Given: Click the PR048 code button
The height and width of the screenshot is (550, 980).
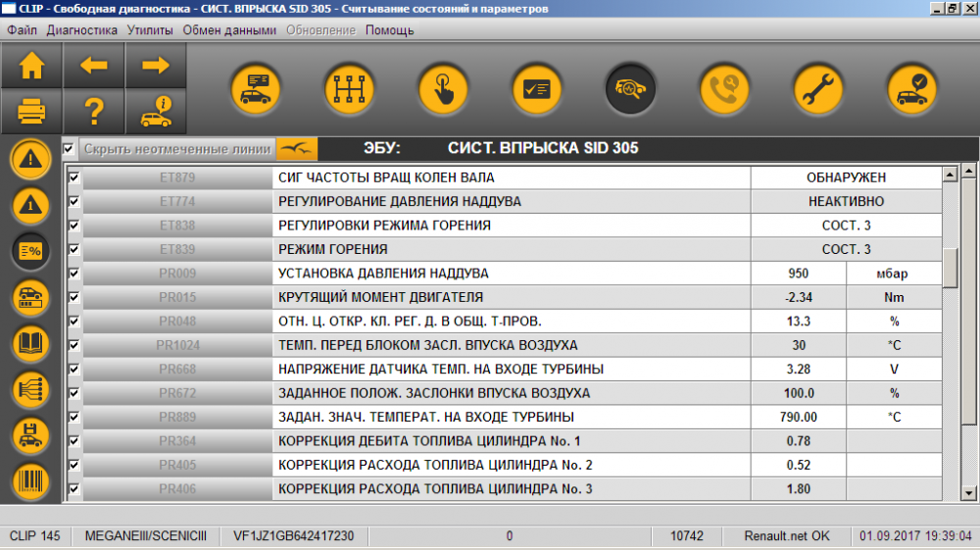Looking at the screenshot, I should [177, 322].
